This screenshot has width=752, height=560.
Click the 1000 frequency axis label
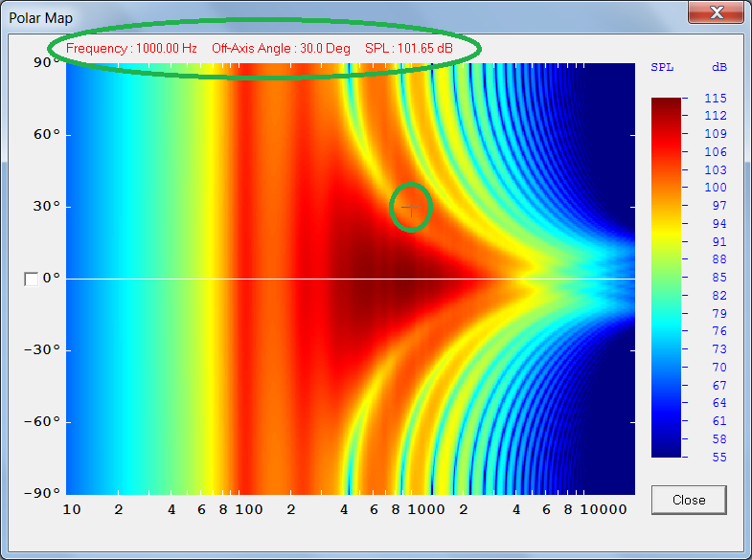426,509
